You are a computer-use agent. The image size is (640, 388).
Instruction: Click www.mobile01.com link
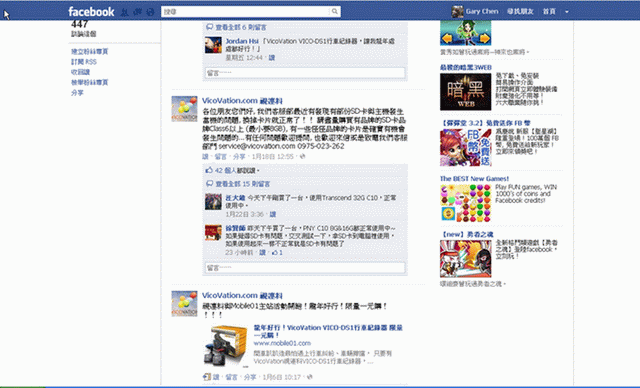tap(282, 343)
